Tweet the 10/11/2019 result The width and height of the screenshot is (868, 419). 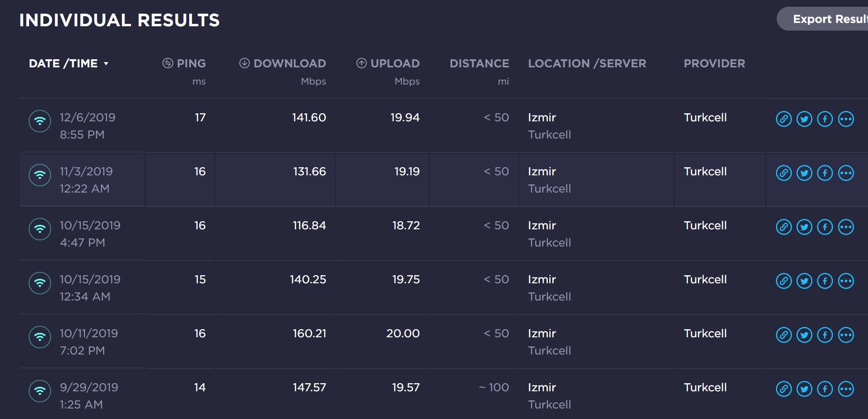coord(804,335)
